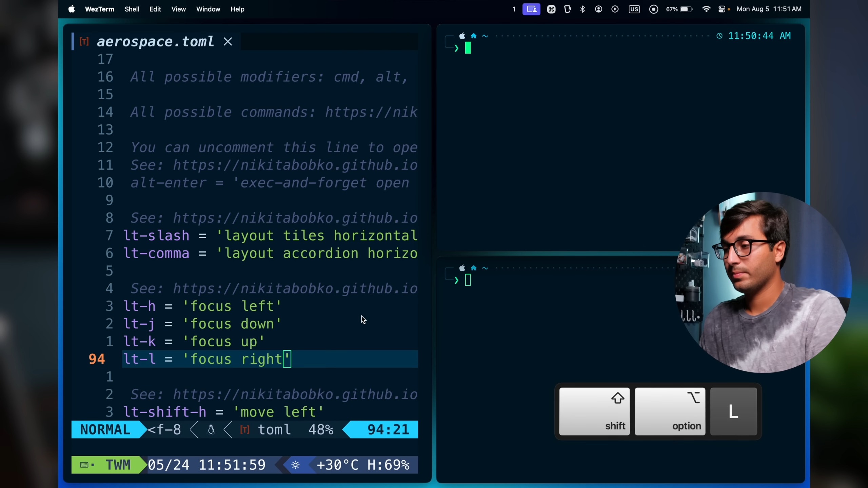Click the user account menu bar icon
Viewport: 868px width, 488px height.
point(598,9)
